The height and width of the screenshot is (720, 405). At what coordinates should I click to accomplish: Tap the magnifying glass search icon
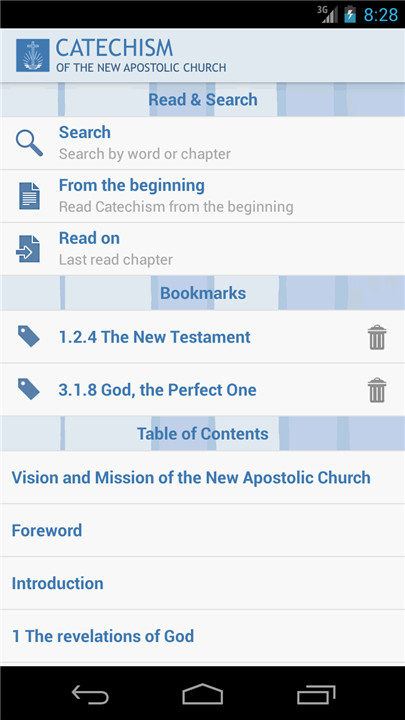pos(29,143)
